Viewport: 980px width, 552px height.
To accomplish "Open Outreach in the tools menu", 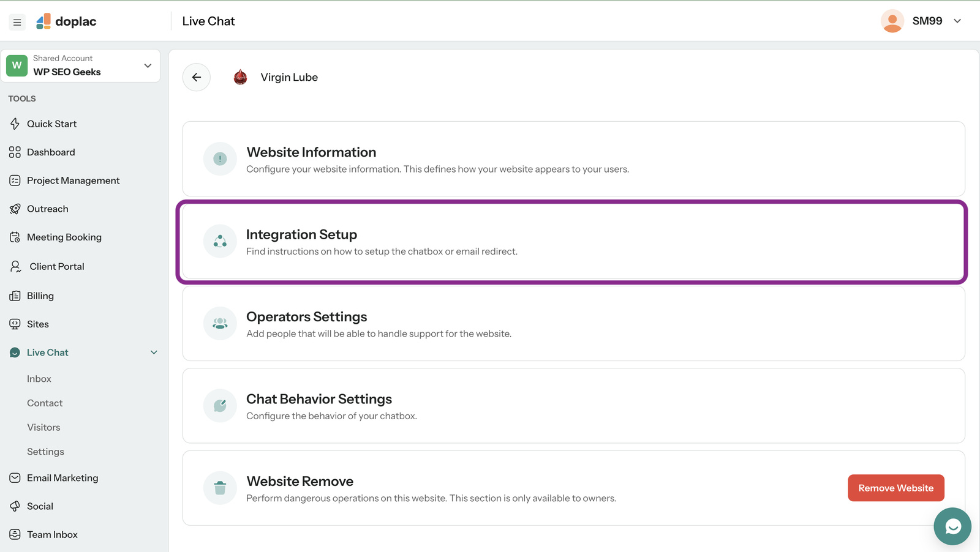I will [x=48, y=209].
